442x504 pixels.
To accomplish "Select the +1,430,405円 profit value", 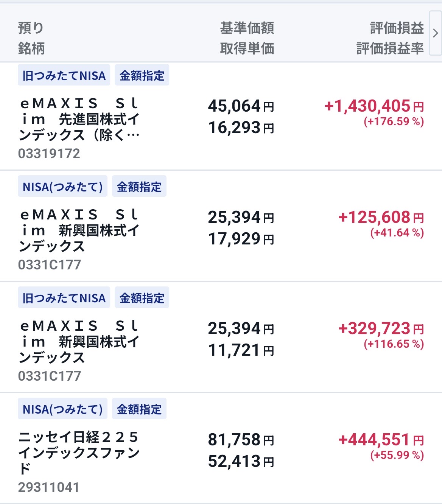I will coord(374,106).
